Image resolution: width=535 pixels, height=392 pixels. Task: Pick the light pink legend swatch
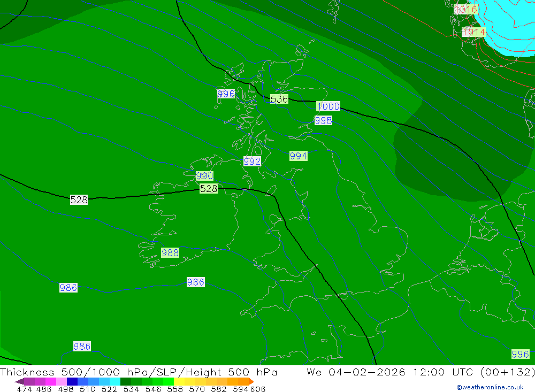62,381
